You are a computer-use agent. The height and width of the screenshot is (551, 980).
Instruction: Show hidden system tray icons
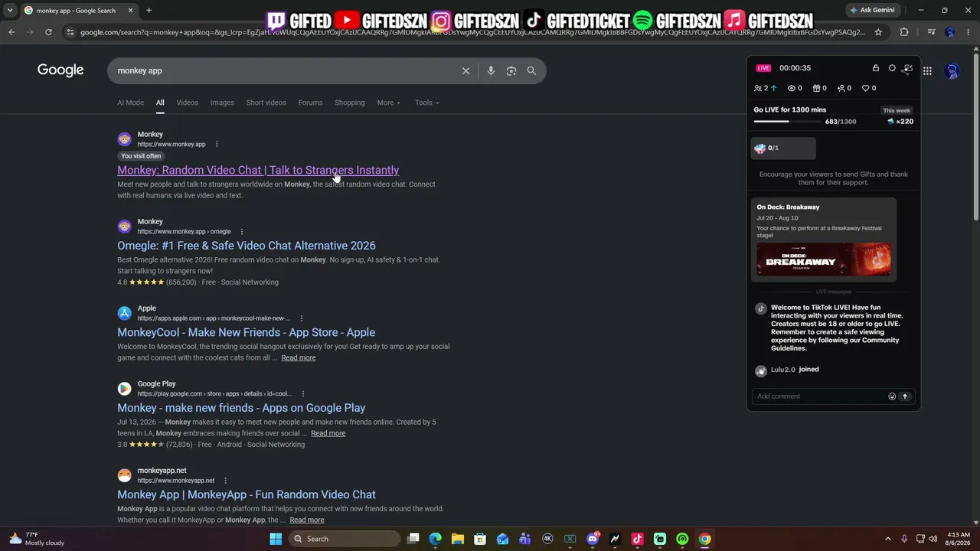[x=888, y=539]
